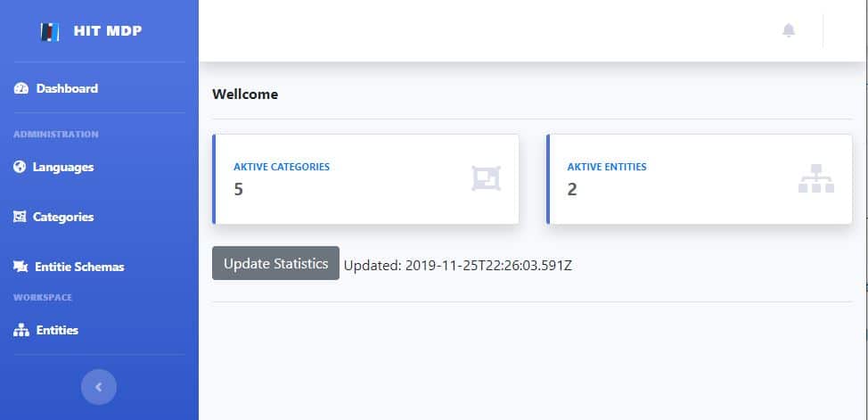Click the HIT MDP logo icon
Image resolution: width=868 pixels, height=420 pixels.
pos(49,31)
